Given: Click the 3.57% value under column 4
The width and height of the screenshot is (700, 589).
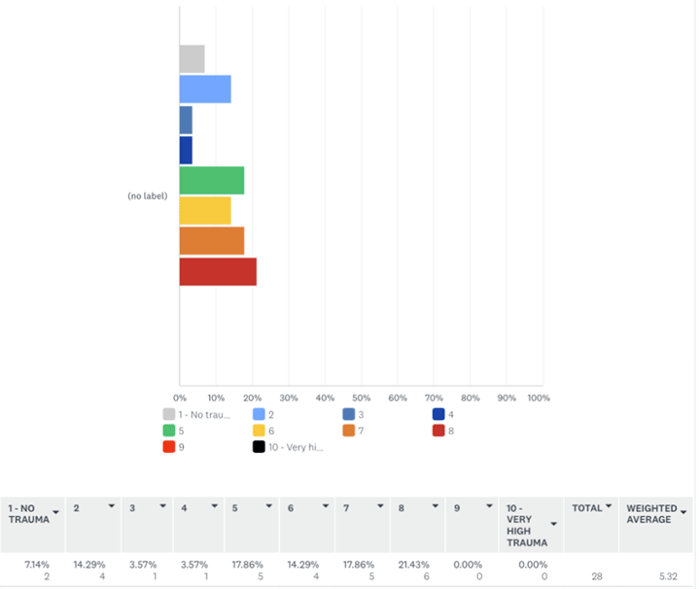Looking at the screenshot, I should (x=194, y=565).
